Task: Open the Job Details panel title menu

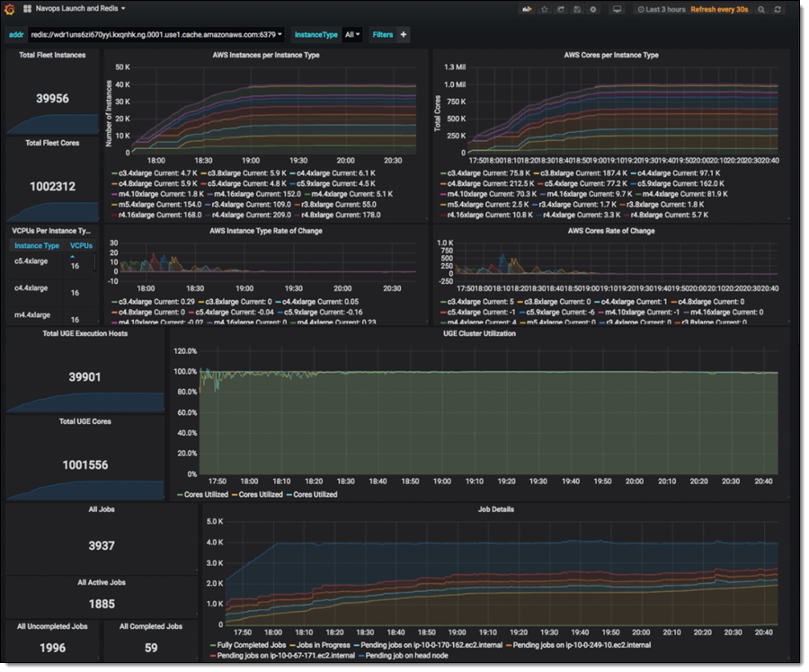Action: click(x=496, y=509)
